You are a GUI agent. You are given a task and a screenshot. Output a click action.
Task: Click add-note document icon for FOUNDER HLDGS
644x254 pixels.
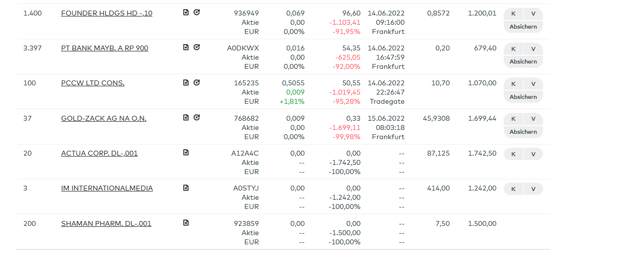tap(186, 12)
